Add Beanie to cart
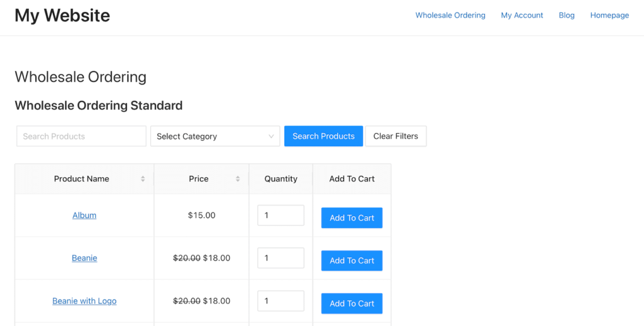This screenshot has height=326, width=644. 352,261
